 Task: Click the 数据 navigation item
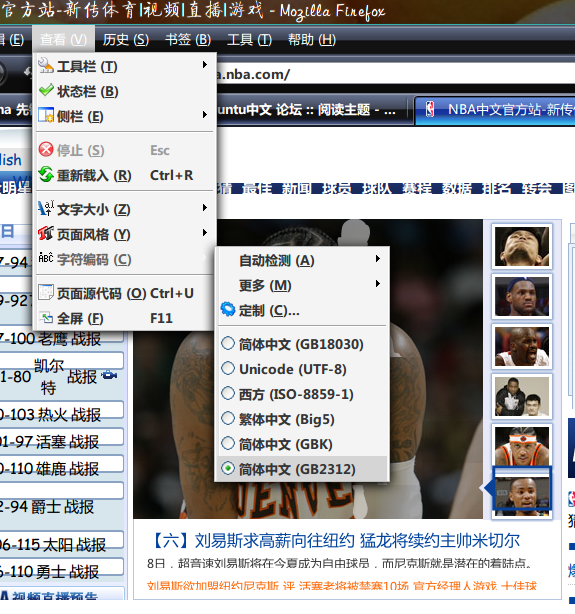pos(457,189)
